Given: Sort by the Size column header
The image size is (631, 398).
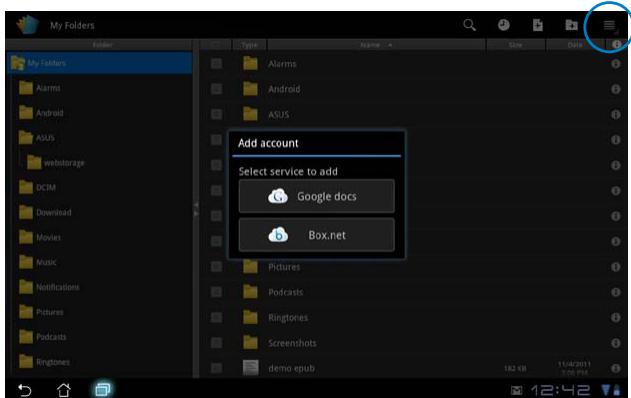Looking at the screenshot, I should pyautogui.click(x=516, y=45).
